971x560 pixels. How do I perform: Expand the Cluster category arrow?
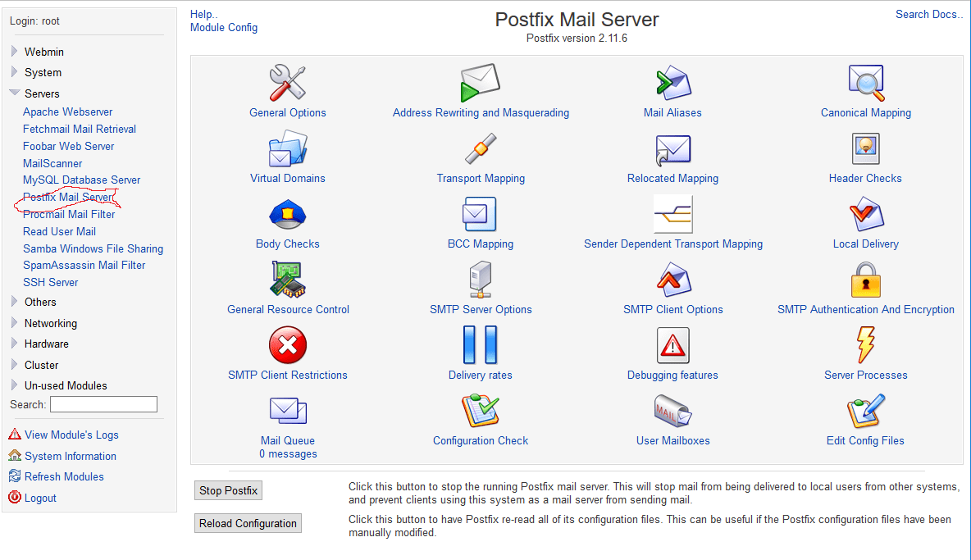[14, 365]
